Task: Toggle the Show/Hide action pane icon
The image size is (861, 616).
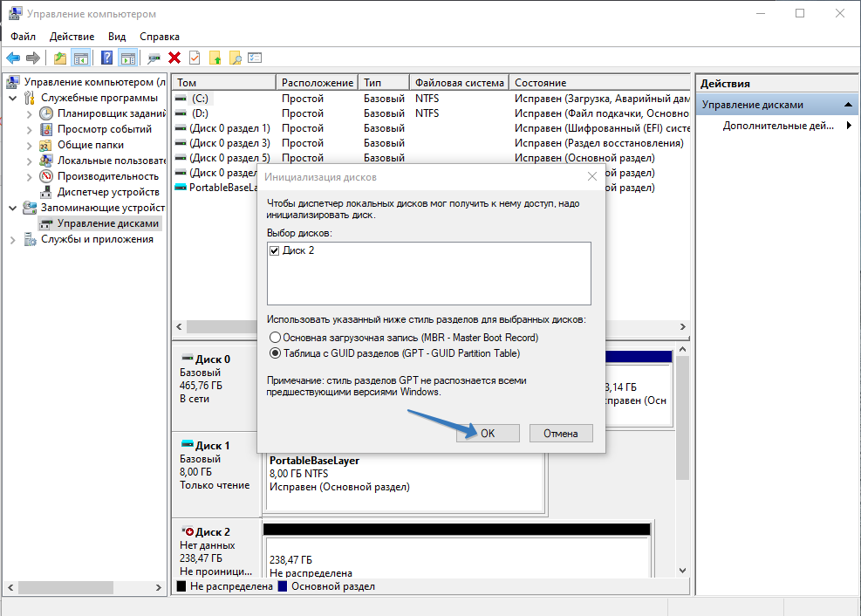Action: (x=128, y=58)
